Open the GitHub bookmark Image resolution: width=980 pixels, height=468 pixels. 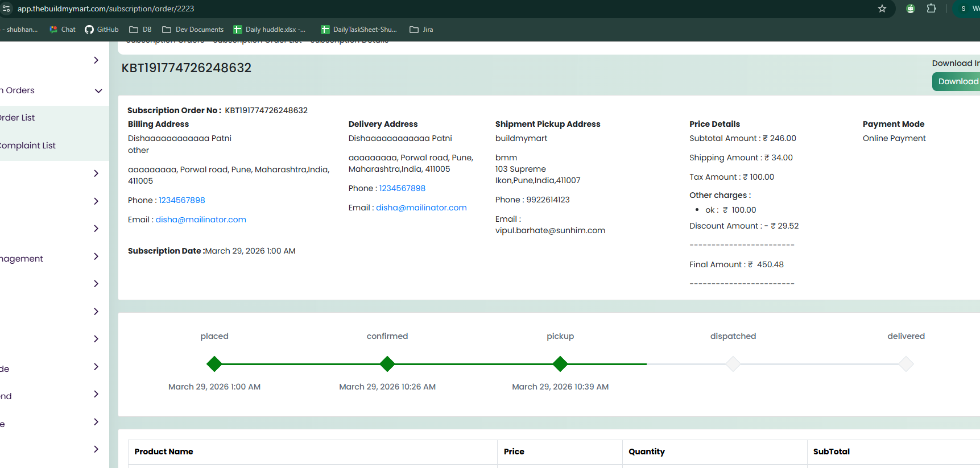coord(102,30)
